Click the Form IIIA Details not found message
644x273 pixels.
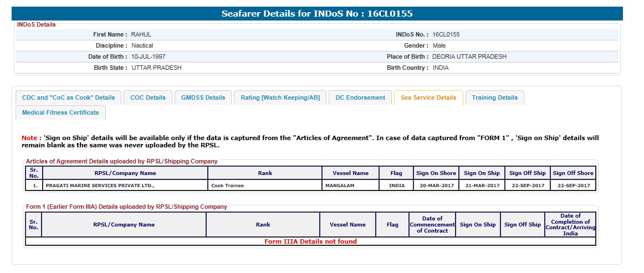coord(310,241)
